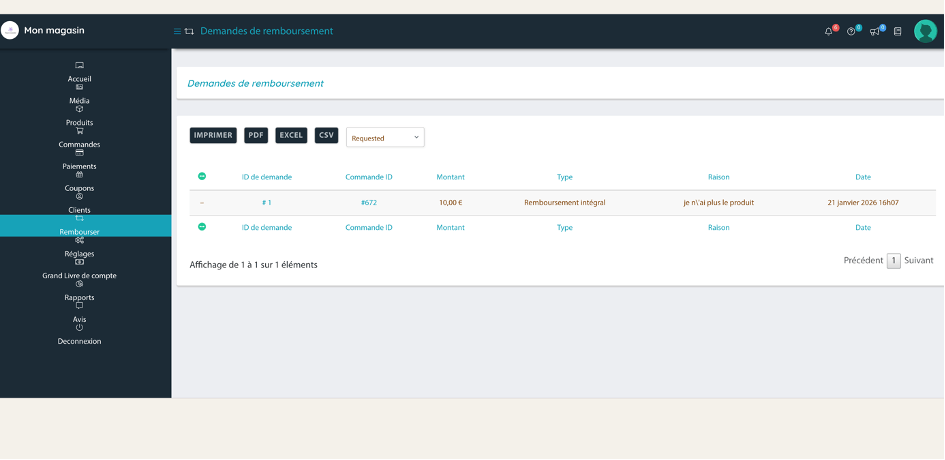Click the Coupons gift icon
Screen dimensions: 945x460
click(x=80, y=175)
